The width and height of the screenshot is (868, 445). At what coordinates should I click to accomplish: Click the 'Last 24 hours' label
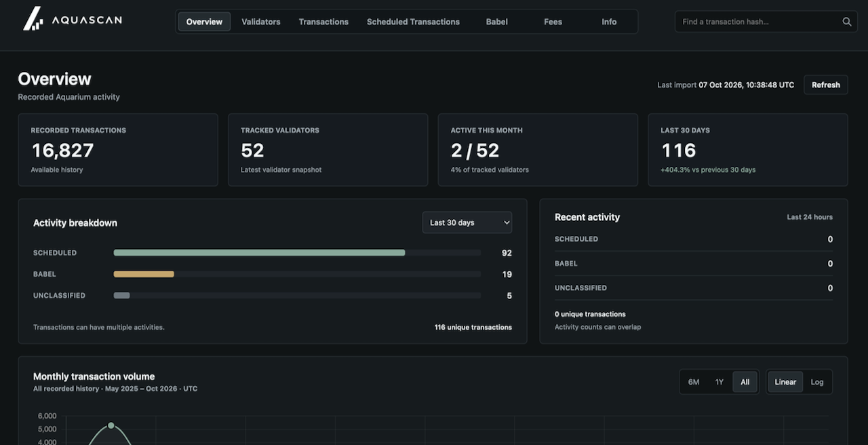point(810,217)
